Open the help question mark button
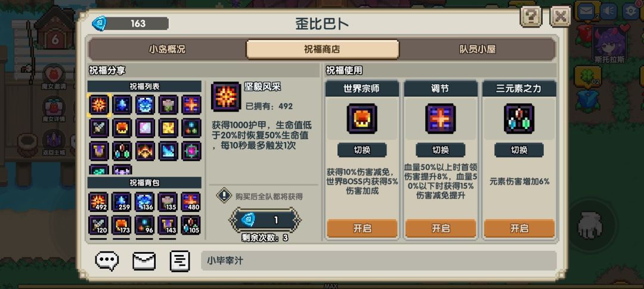644x289 pixels. click(530, 17)
